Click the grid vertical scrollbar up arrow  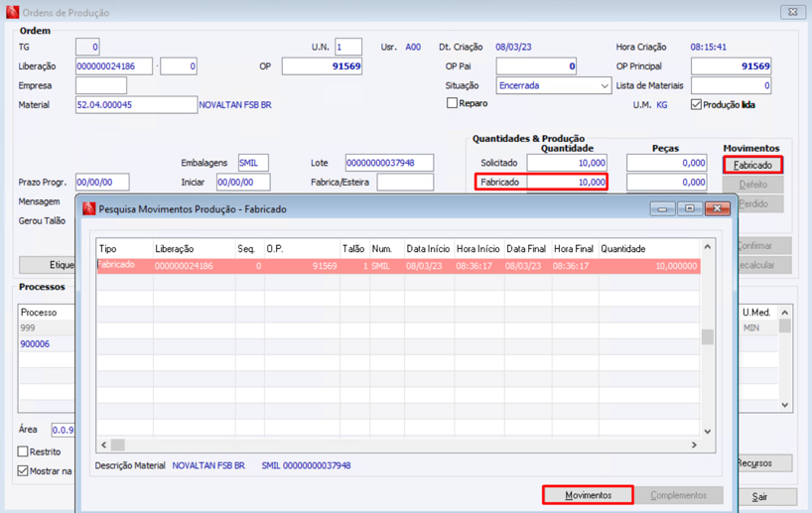(708, 247)
